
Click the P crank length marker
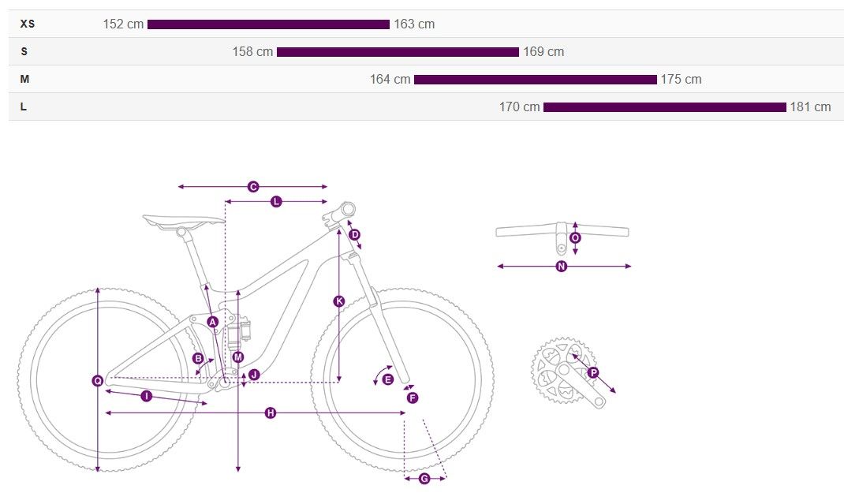[x=593, y=372]
